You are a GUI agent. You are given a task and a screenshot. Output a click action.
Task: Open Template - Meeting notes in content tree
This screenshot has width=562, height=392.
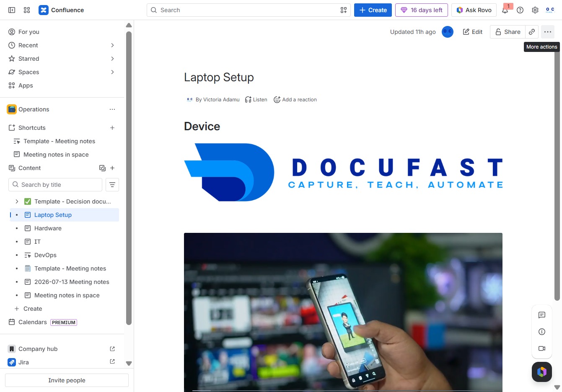click(70, 268)
